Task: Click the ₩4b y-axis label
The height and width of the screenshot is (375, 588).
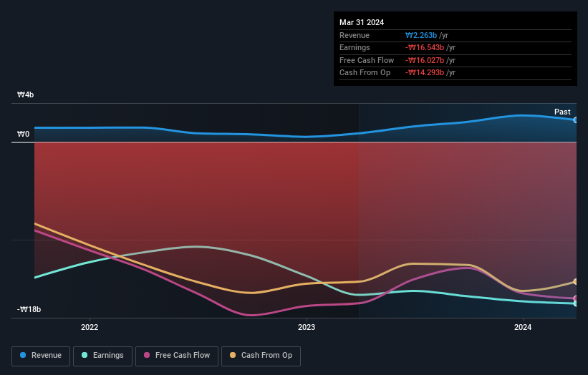Action: tap(26, 94)
